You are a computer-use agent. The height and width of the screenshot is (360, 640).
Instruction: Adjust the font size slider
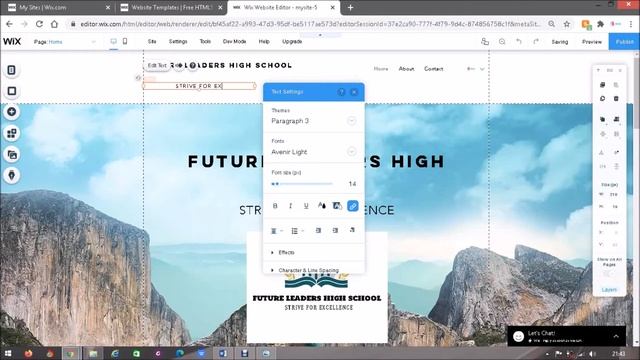point(302,184)
